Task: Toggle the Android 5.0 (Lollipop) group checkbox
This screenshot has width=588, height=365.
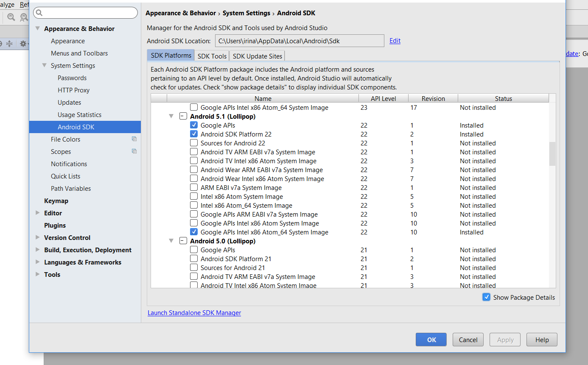Action: [x=183, y=241]
